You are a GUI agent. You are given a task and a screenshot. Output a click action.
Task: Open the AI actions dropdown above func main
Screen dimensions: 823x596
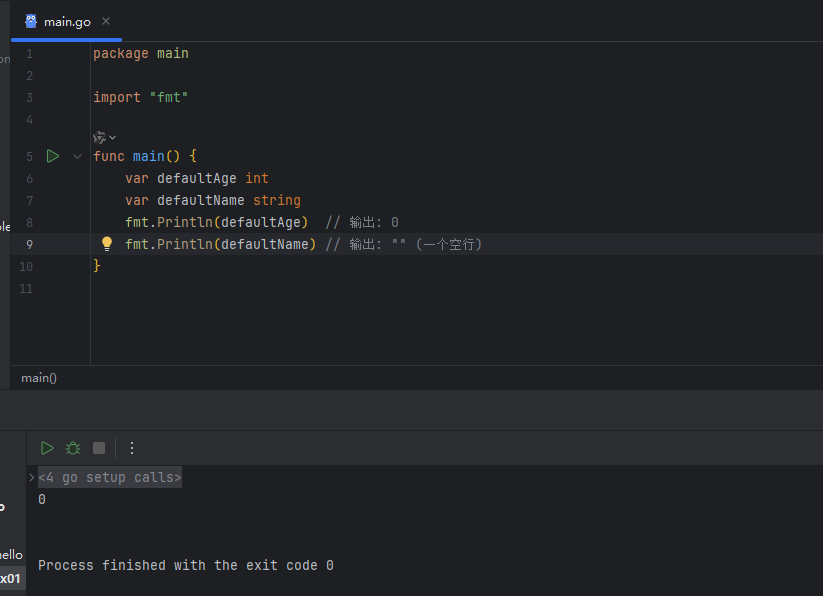point(104,137)
